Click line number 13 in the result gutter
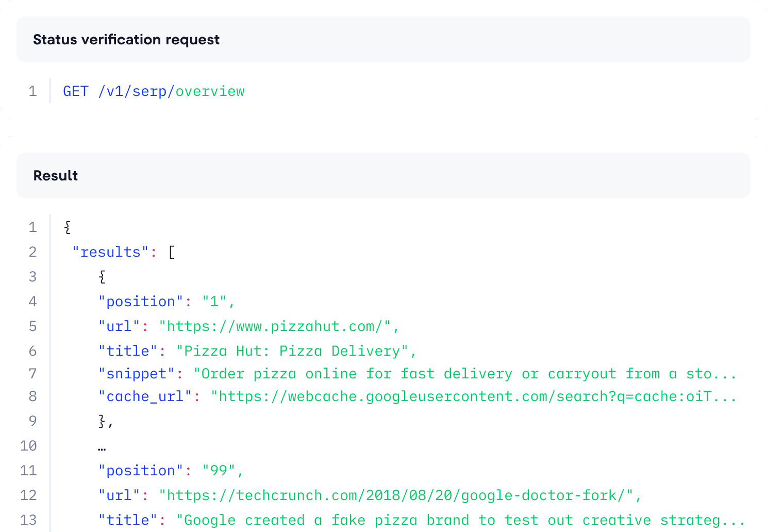The image size is (767, 532). [28, 520]
